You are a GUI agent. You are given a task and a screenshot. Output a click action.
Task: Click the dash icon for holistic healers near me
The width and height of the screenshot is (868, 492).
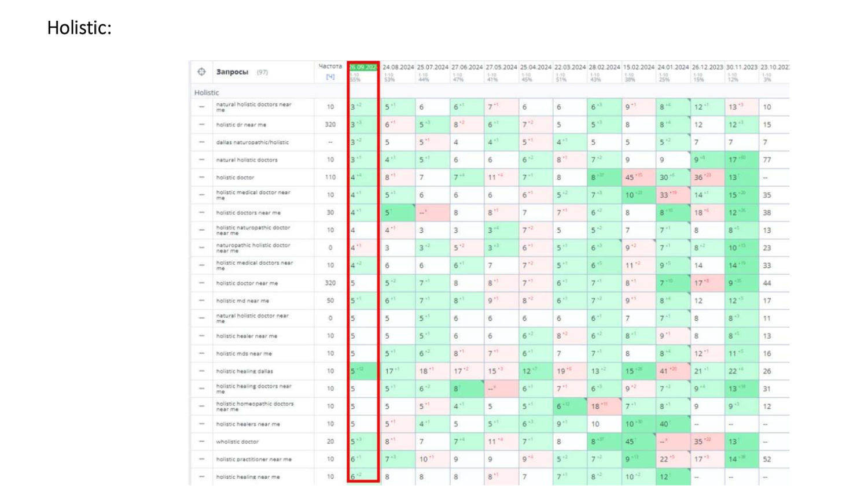(x=201, y=424)
